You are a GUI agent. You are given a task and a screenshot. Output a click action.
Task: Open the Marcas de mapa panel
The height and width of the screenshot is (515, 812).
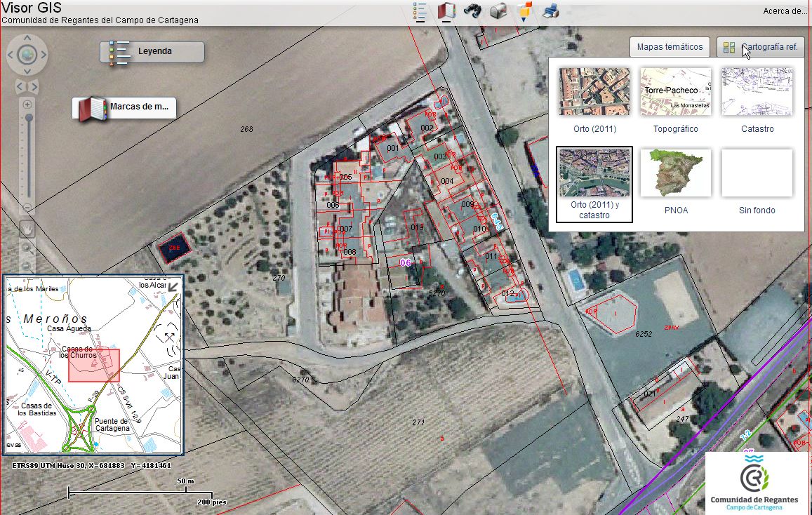125,108
